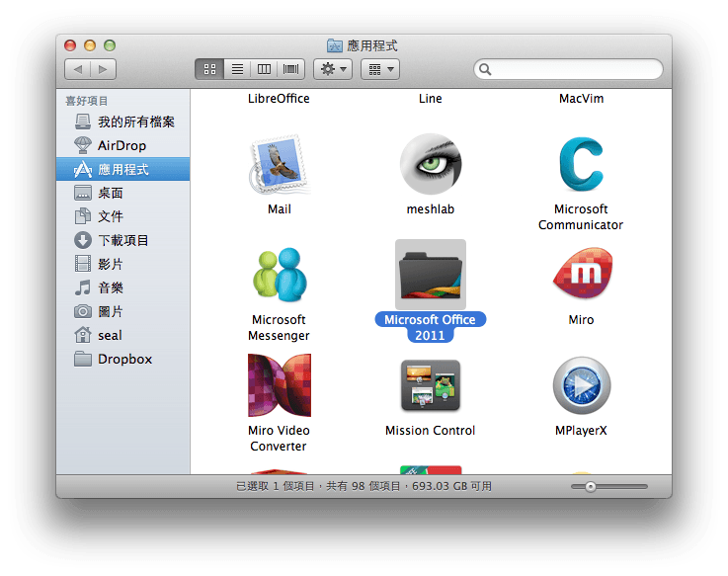Screen dimensions: 728x576
Task: Open the Miro application icon
Action: 582,273
